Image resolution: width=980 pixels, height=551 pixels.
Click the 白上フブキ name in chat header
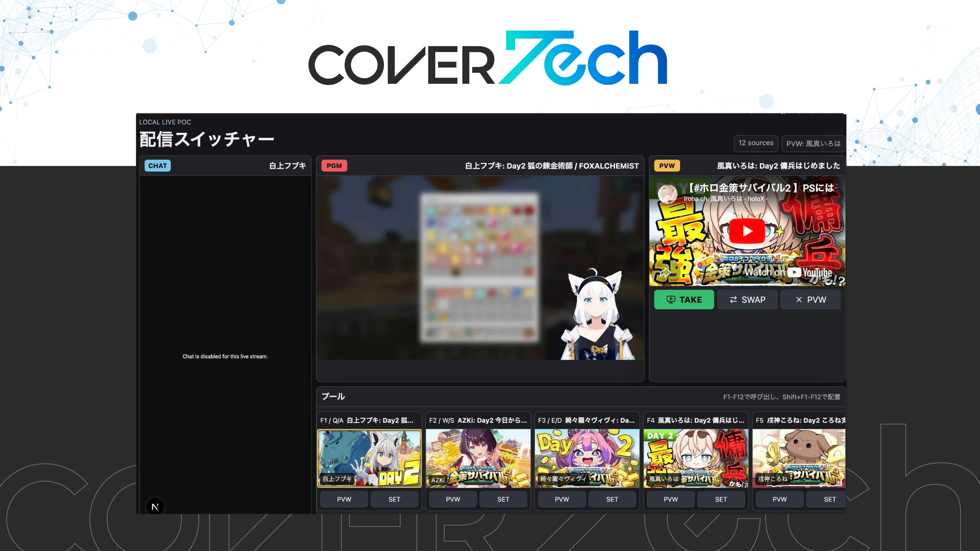287,166
